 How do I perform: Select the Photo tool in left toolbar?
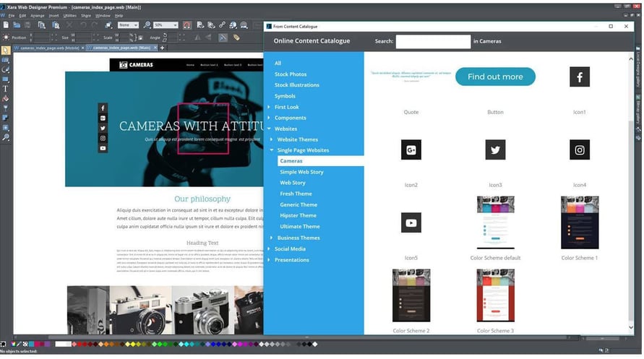click(5, 60)
